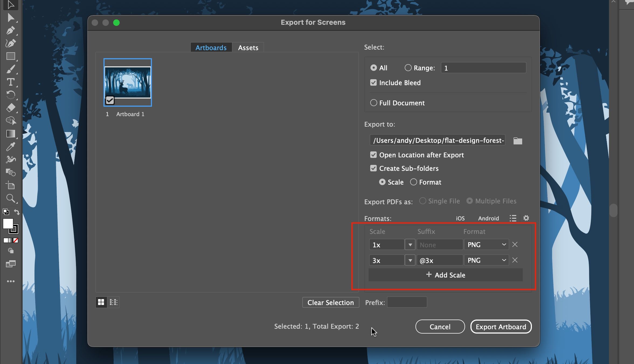Remove the 3x scale row

click(515, 260)
